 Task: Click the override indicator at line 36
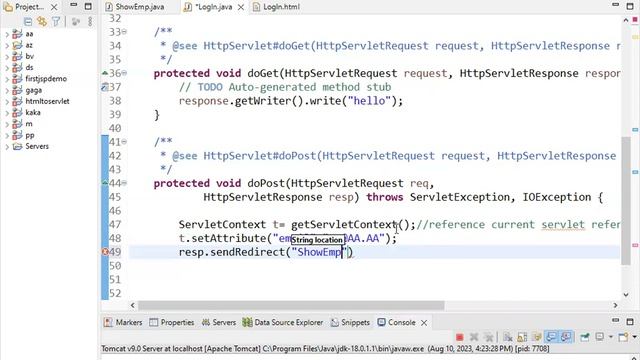point(105,73)
